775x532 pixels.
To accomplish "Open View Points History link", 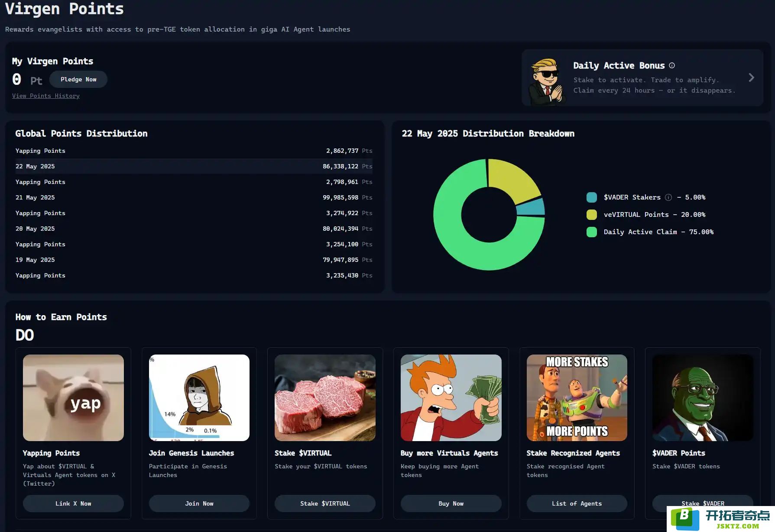I will [46, 96].
